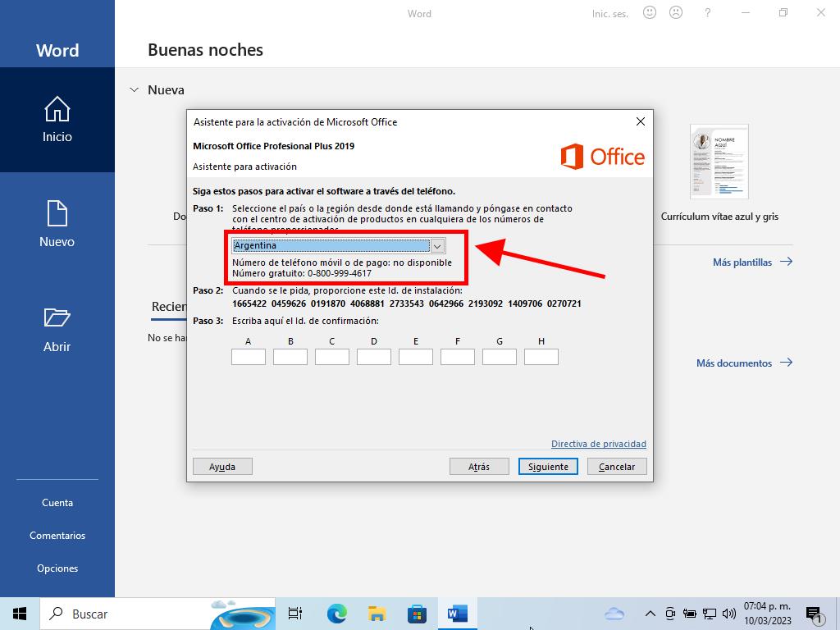Show hidden system tray icons
This screenshot has height=630, width=840.
(x=650, y=614)
